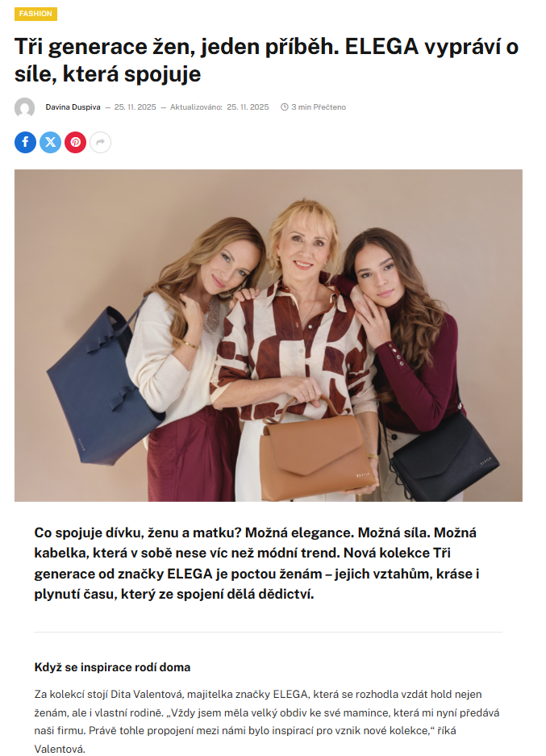Click the heading 'Když se inspirace rodí doma'
This screenshot has height=756, width=546.
[x=112, y=667]
